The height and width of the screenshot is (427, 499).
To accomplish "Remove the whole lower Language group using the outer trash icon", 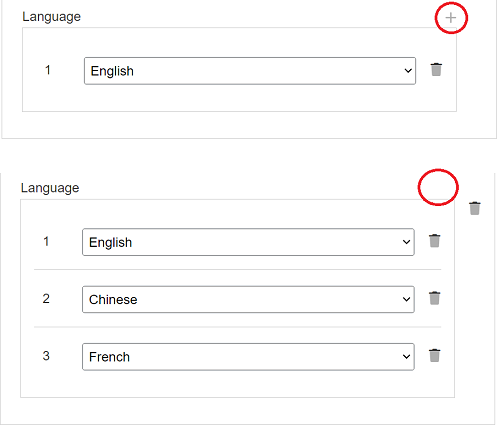I will click(x=475, y=208).
